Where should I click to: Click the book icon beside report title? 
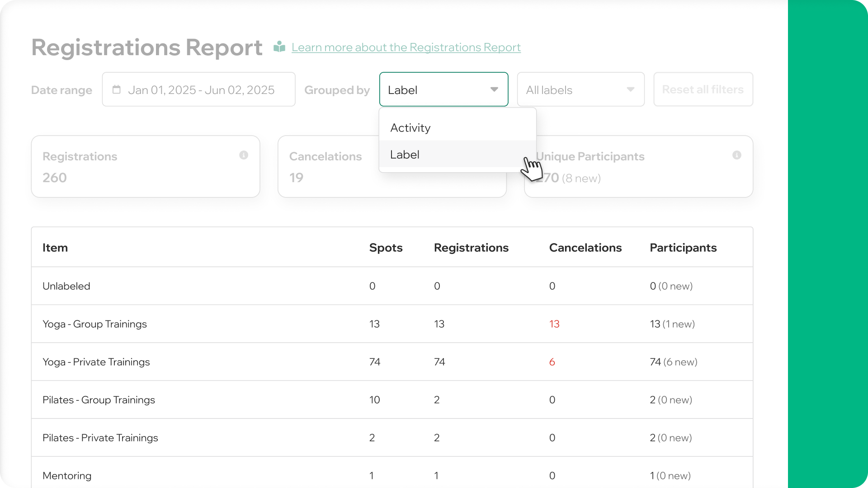279,47
